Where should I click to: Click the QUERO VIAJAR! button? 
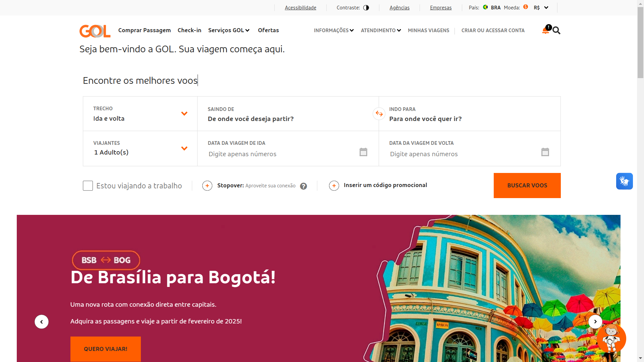(x=106, y=349)
